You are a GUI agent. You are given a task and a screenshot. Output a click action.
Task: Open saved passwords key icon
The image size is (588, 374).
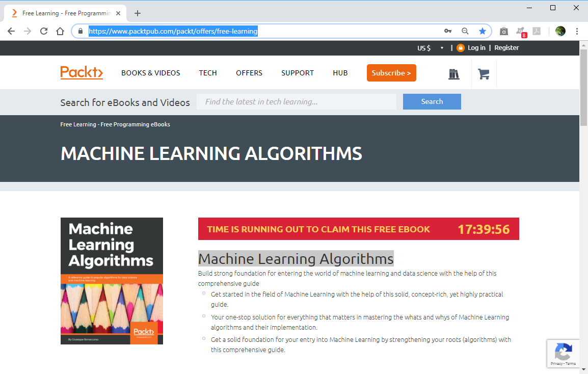pyautogui.click(x=448, y=31)
